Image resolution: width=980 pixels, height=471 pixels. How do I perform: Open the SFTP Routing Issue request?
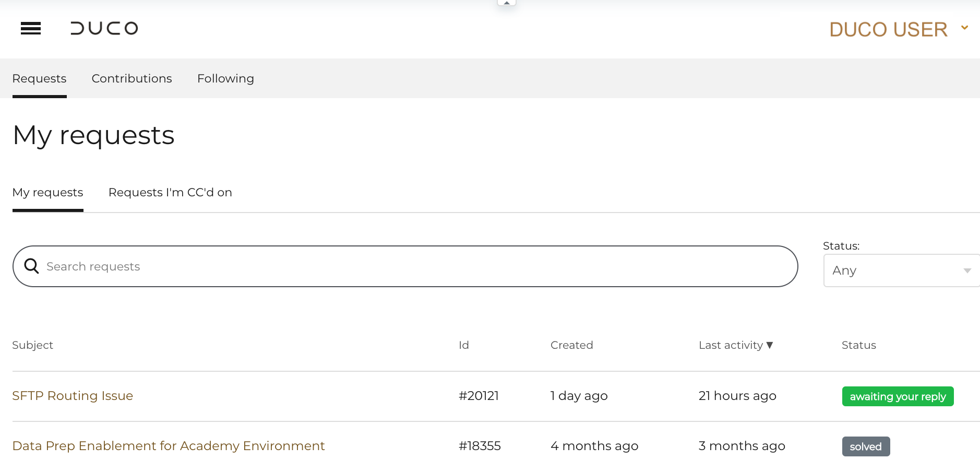point(73,396)
